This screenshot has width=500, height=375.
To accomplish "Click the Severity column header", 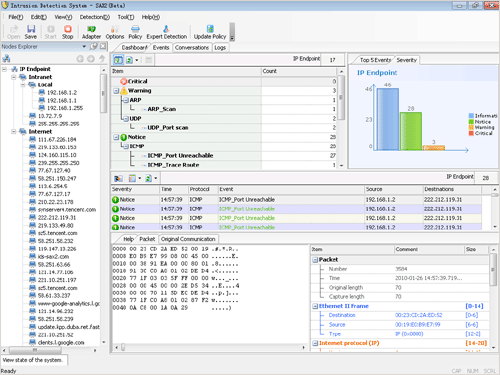I will pos(135,189).
